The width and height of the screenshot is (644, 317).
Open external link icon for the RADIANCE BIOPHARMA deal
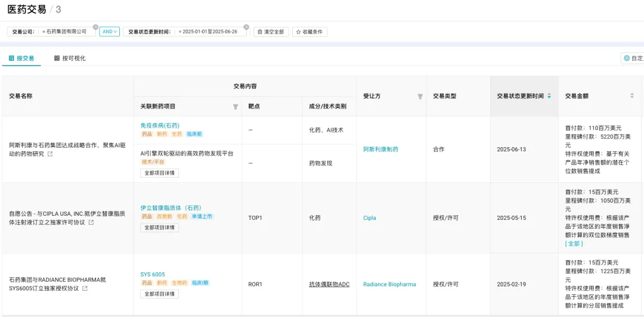click(x=85, y=288)
